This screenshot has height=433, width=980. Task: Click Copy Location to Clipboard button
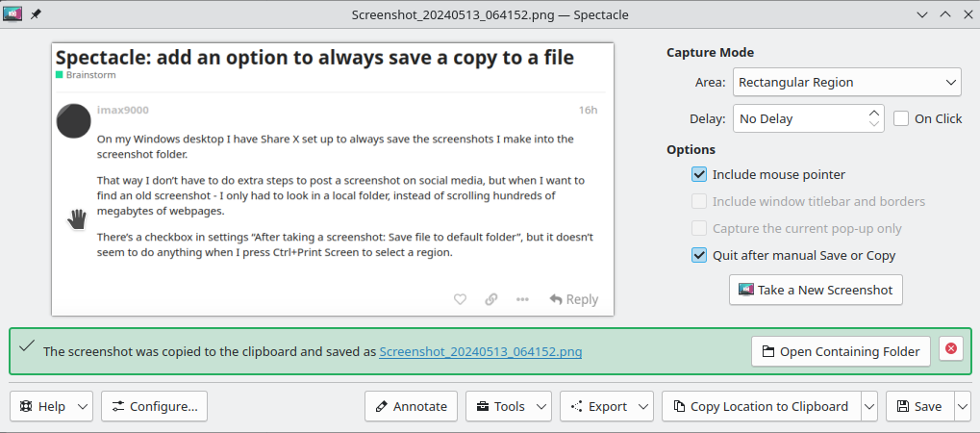762,406
